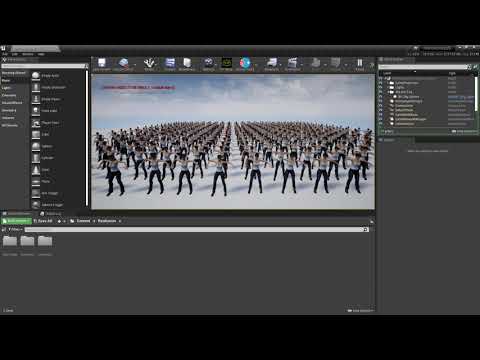Viewport: 480px width, 360px height.
Task: Focus the Place Actors search field
Action: coord(44,66)
